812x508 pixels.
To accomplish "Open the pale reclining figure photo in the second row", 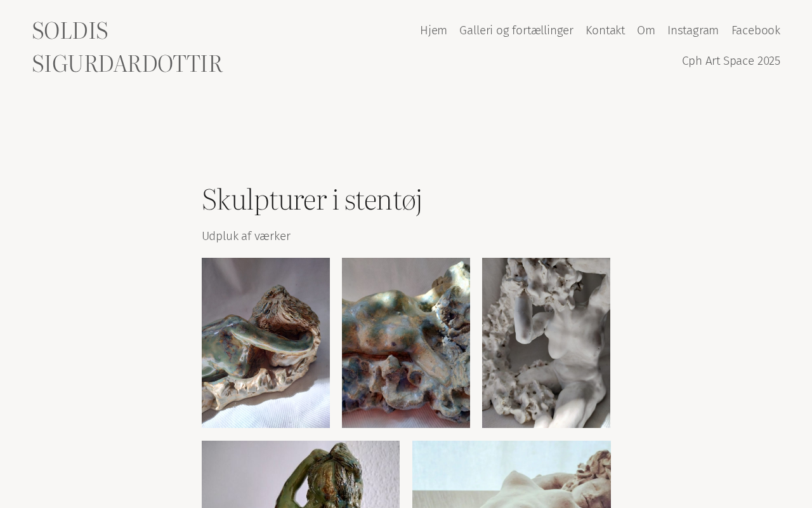I will tap(511, 474).
